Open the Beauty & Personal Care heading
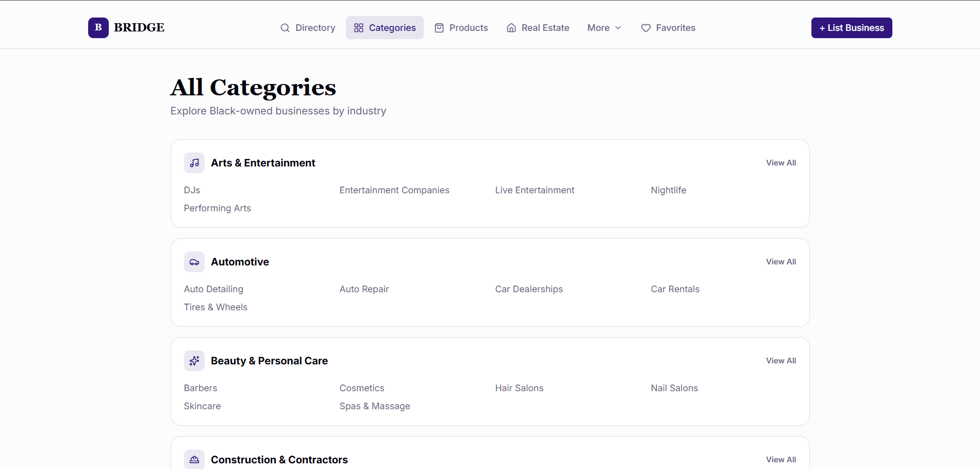The width and height of the screenshot is (980, 469). coord(269,361)
